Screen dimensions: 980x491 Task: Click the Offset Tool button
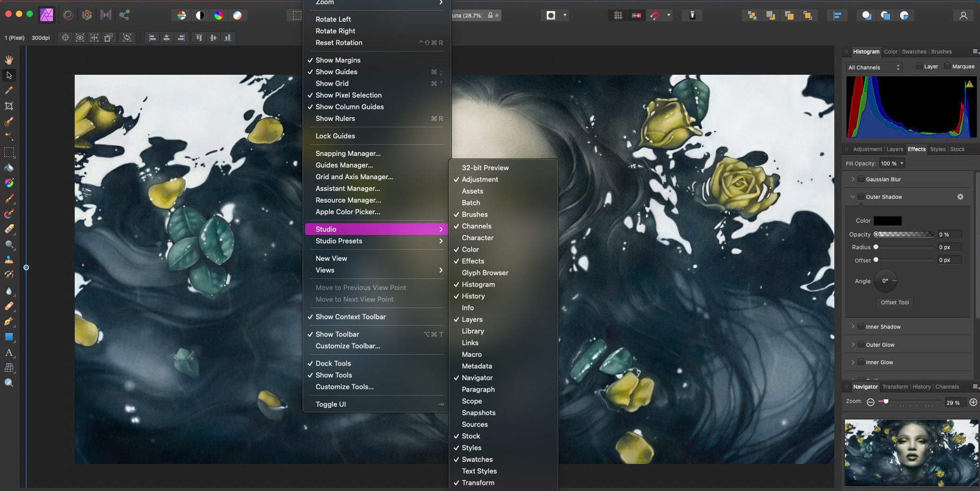[x=894, y=302]
